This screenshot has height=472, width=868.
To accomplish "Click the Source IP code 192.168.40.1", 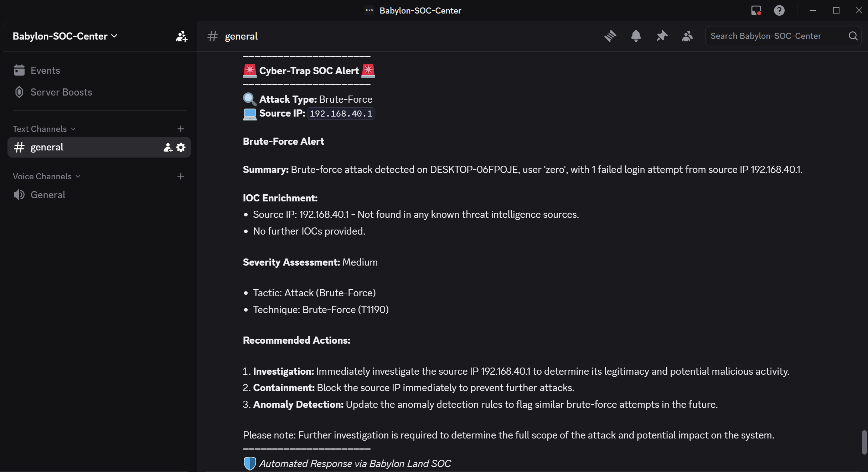I will point(341,113).
